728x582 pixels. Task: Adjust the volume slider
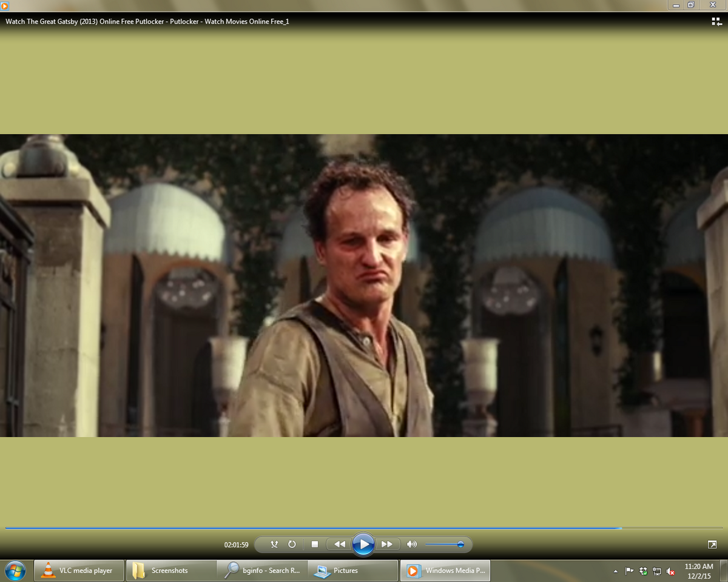445,544
